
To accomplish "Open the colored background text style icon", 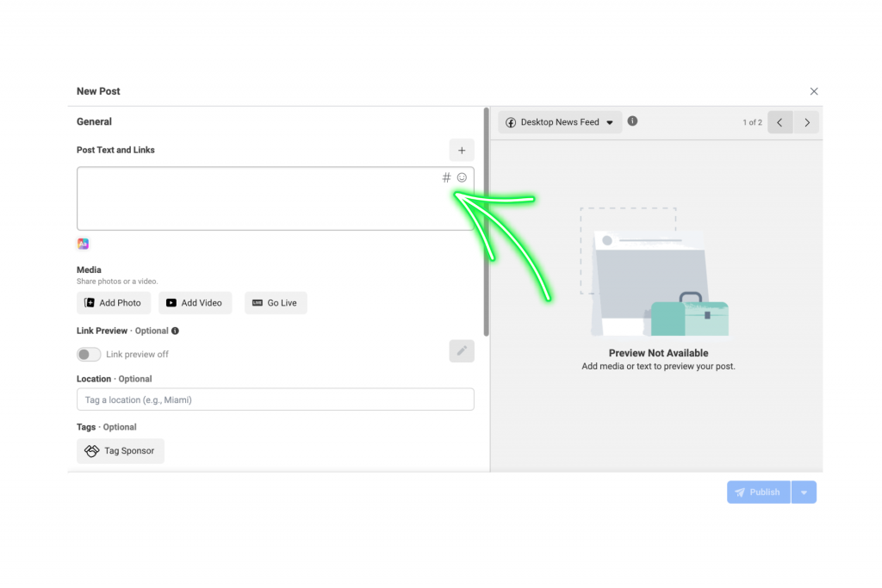I will pyautogui.click(x=83, y=244).
